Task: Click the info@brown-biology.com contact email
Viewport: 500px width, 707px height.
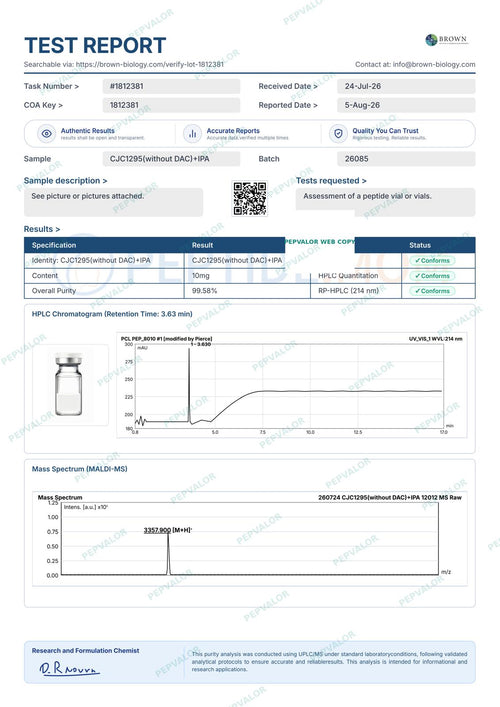Action: pos(434,64)
